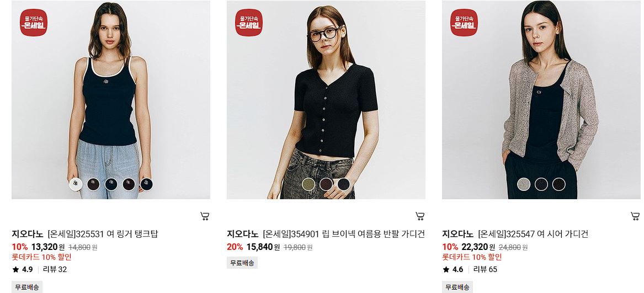The height and width of the screenshot is (293, 644).
Task: Click cart icon for 립 브이넥 반팔 가디건
Action: [420, 216]
